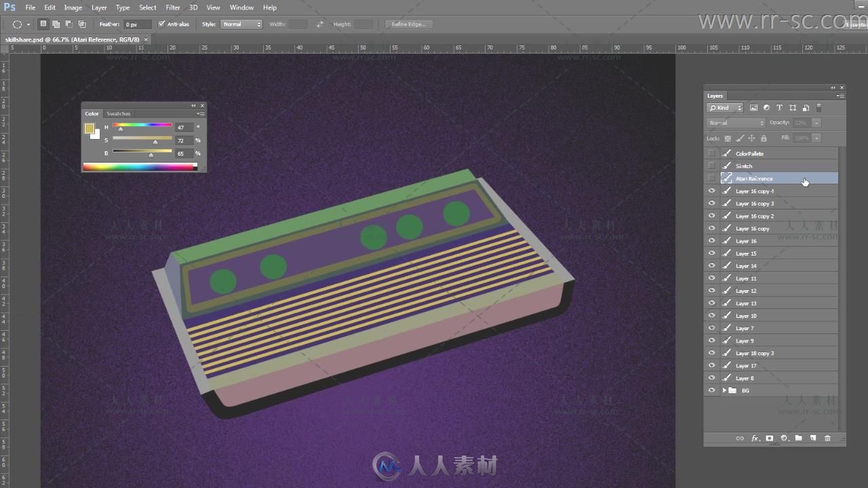The image size is (868, 488).
Task: Click the Refine Edge button
Action: tap(409, 24)
